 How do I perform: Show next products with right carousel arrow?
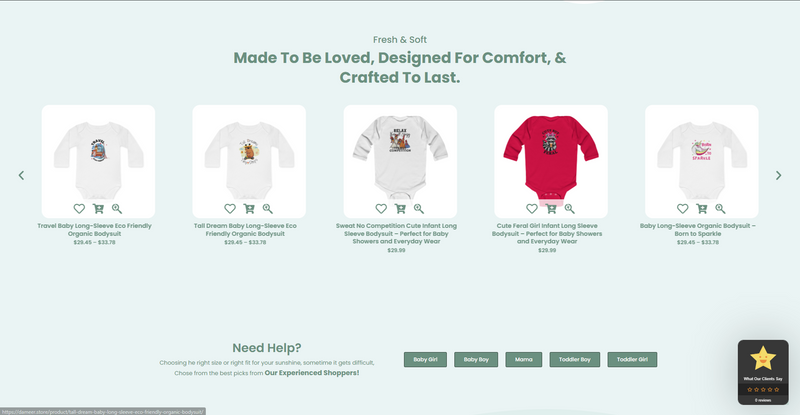(779, 175)
